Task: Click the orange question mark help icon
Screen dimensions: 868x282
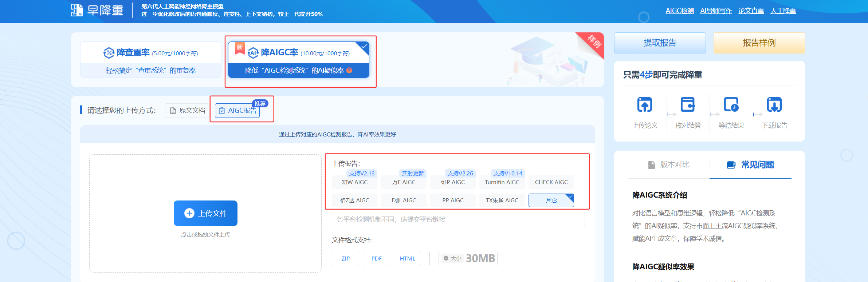Action: [349, 71]
